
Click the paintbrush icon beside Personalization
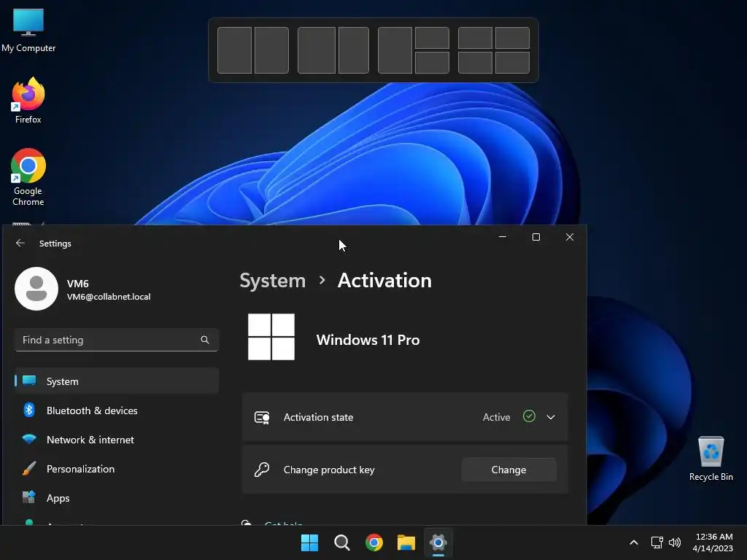click(29, 469)
